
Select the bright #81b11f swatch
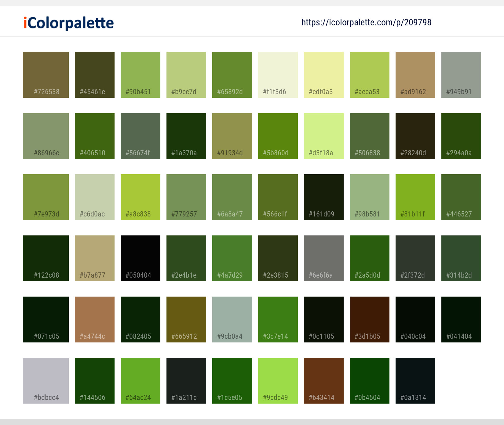click(415, 197)
